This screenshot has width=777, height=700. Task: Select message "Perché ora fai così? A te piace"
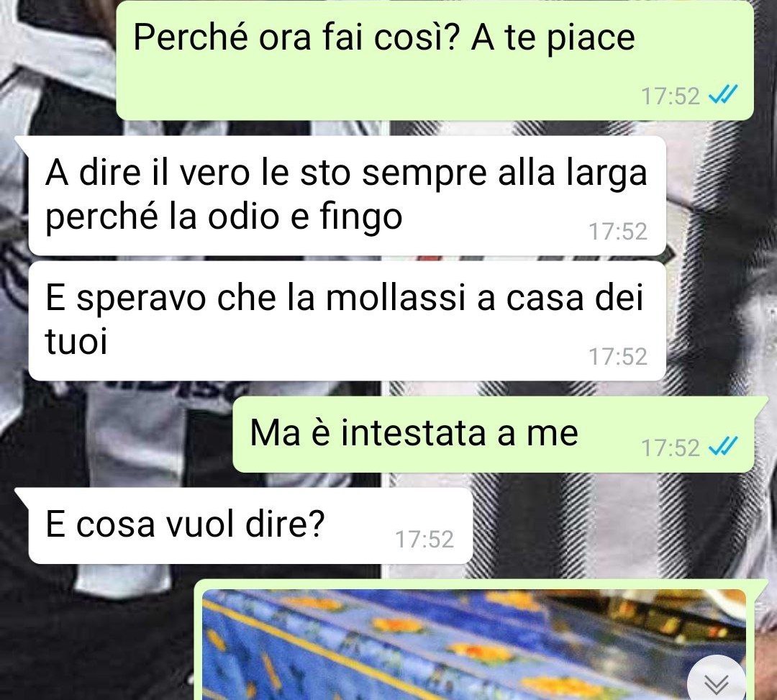(x=435, y=60)
